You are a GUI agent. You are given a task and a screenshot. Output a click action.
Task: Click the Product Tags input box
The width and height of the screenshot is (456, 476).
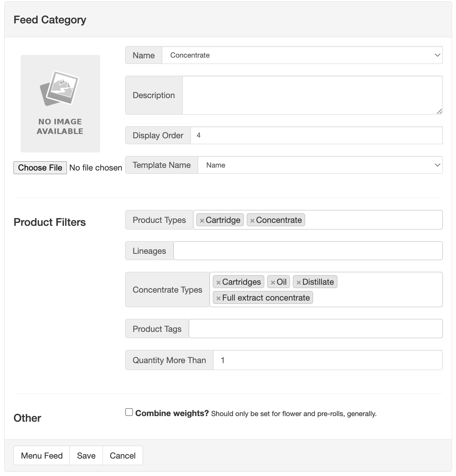316,329
